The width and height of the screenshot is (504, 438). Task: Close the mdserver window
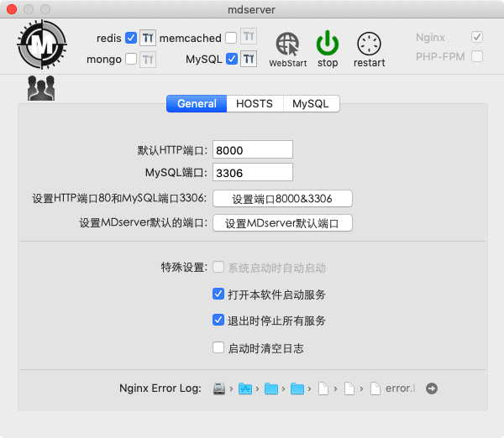(12, 9)
